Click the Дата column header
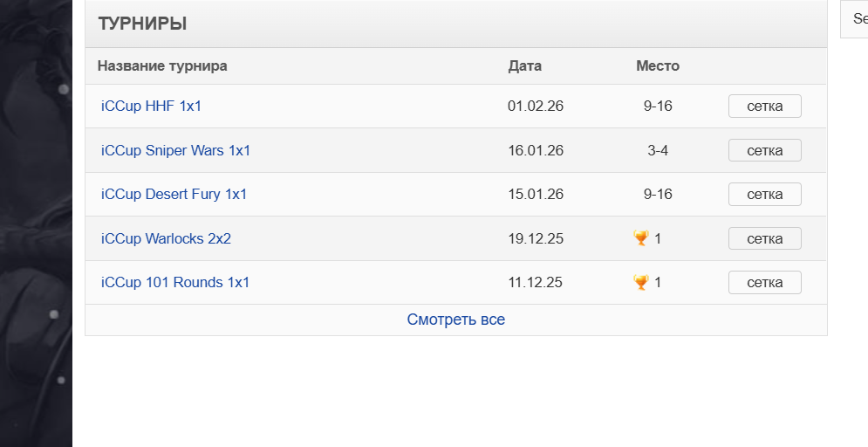Image resolution: width=868 pixels, height=447 pixels. [x=524, y=65]
